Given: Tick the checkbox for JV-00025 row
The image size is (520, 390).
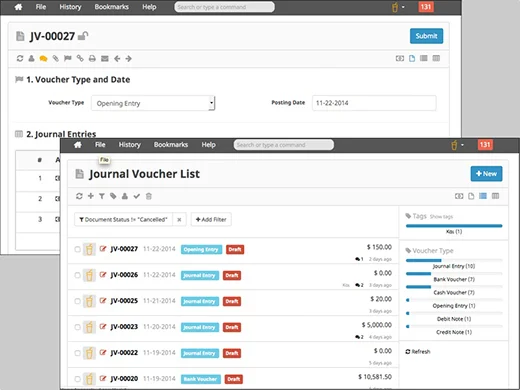Looking at the screenshot, I should click(77, 301).
